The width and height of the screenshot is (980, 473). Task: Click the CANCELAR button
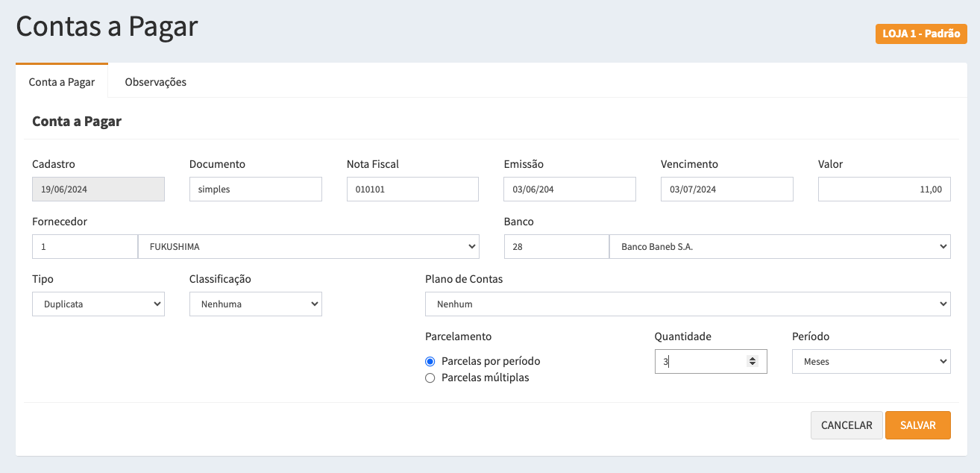(x=846, y=425)
